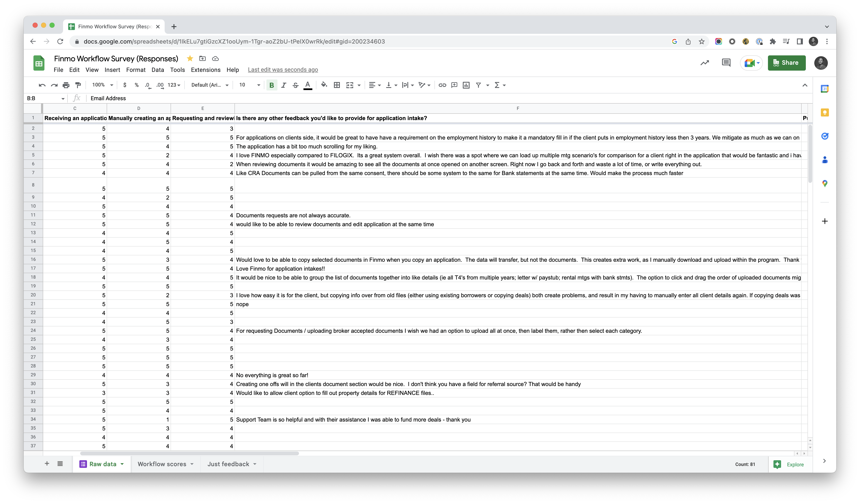Switch to the Workflow scores sheet

pyautogui.click(x=162, y=464)
